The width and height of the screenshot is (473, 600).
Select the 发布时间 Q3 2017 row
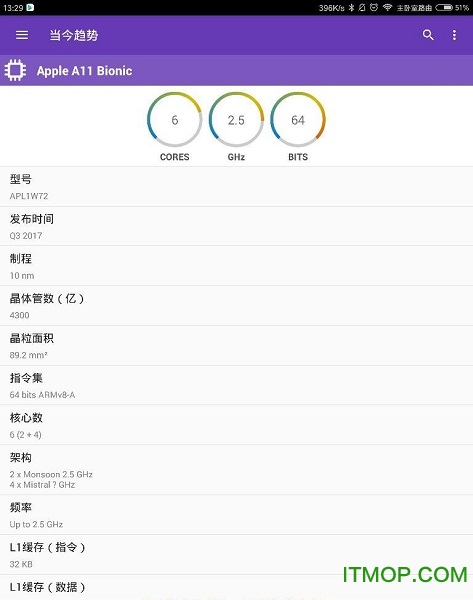point(236,227)
